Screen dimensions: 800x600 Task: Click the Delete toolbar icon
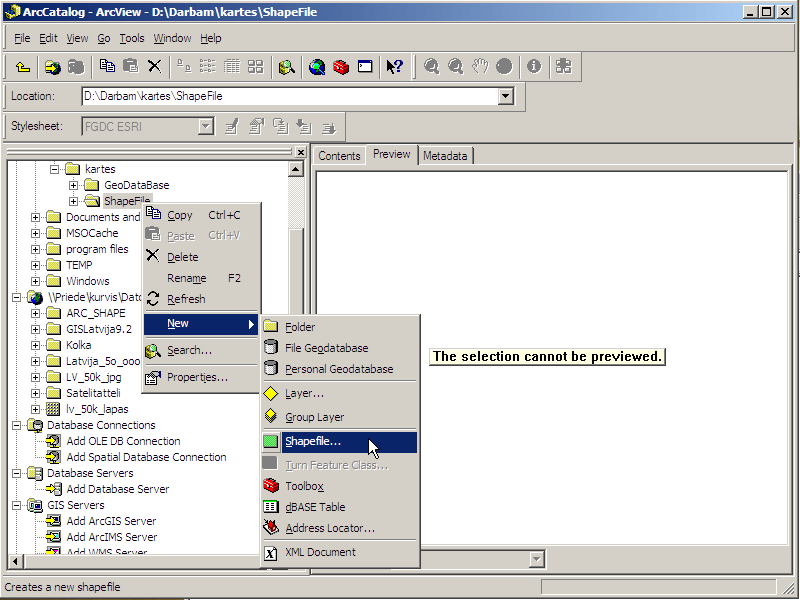click(x=154, y=67)
